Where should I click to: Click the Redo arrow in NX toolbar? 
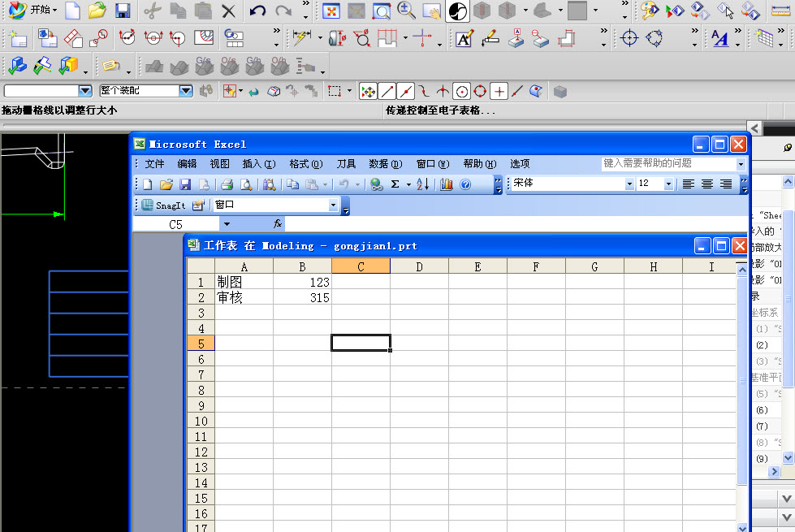point(283,11)
